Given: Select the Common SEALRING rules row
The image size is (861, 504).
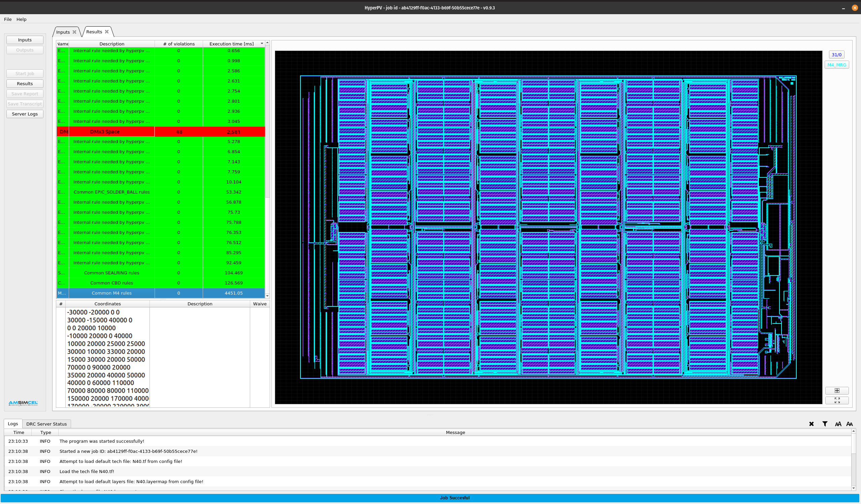Looking at the screenshot, I should click(x=161, y=273).
